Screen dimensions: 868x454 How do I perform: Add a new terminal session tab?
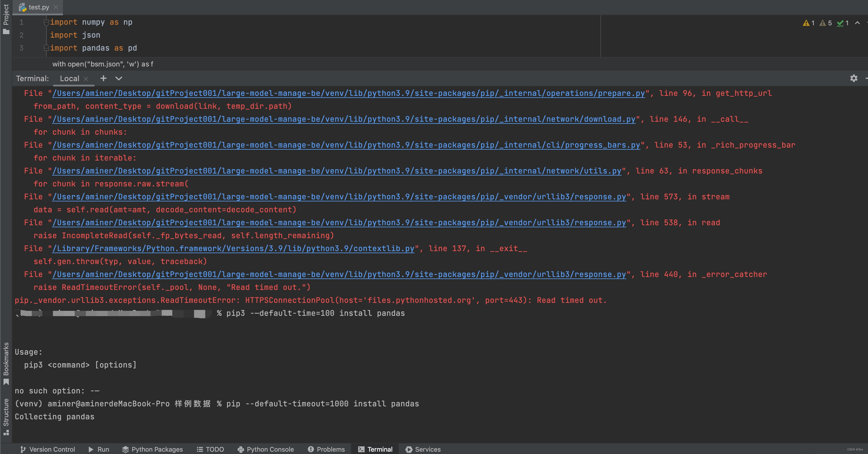[104, 79]
